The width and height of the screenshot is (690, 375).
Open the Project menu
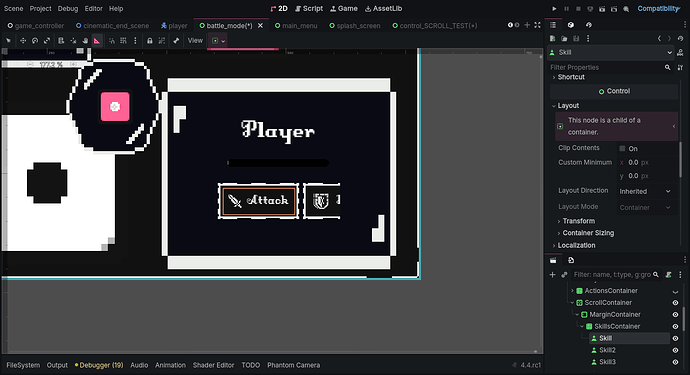(40, 8)
